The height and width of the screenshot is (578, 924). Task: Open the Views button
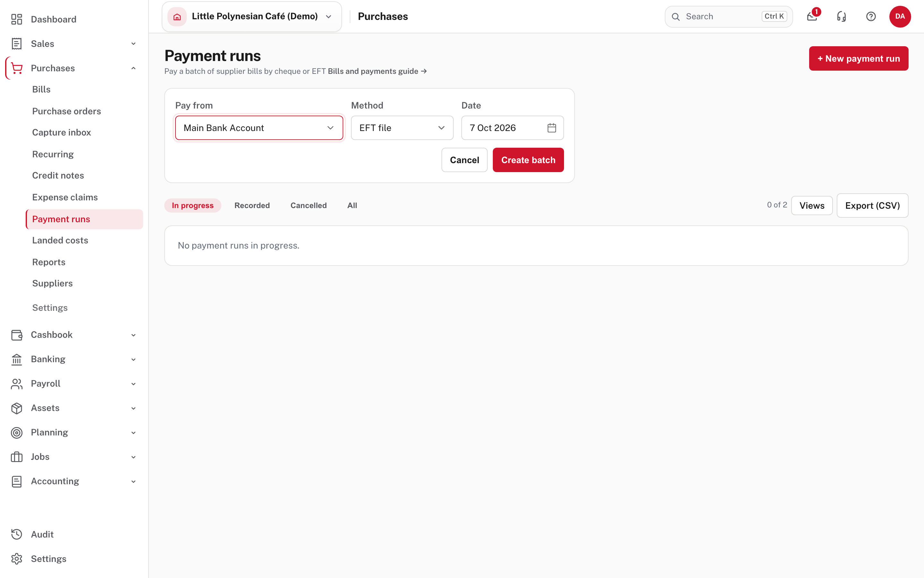click(x=812, y=205)
